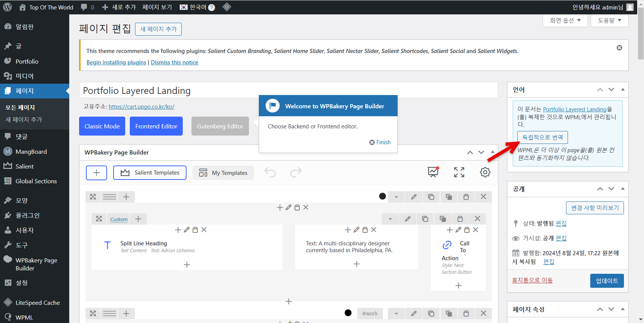Click the Gutenberg Editor button

pos(220,126)
